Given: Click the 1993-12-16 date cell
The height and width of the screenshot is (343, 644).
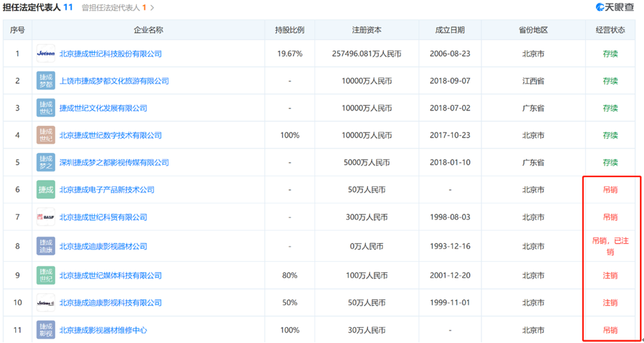Looking at the screenshot, I should 450,246.
